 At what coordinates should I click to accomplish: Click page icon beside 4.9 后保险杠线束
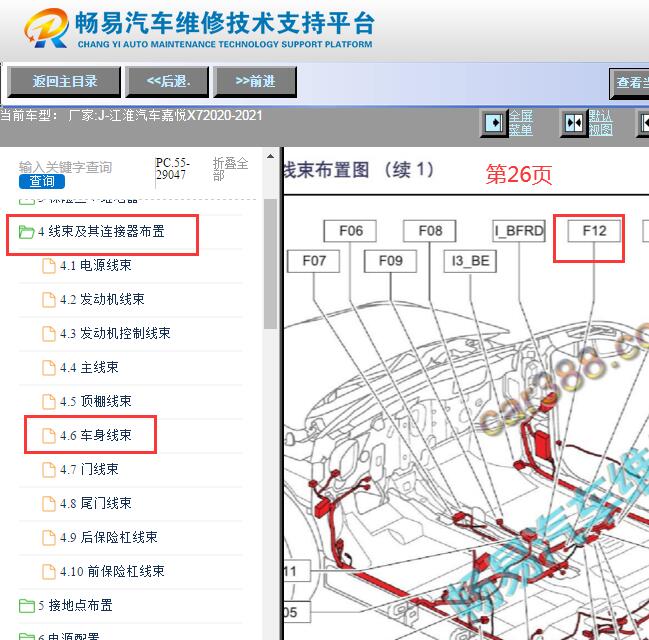coord(49,537)
